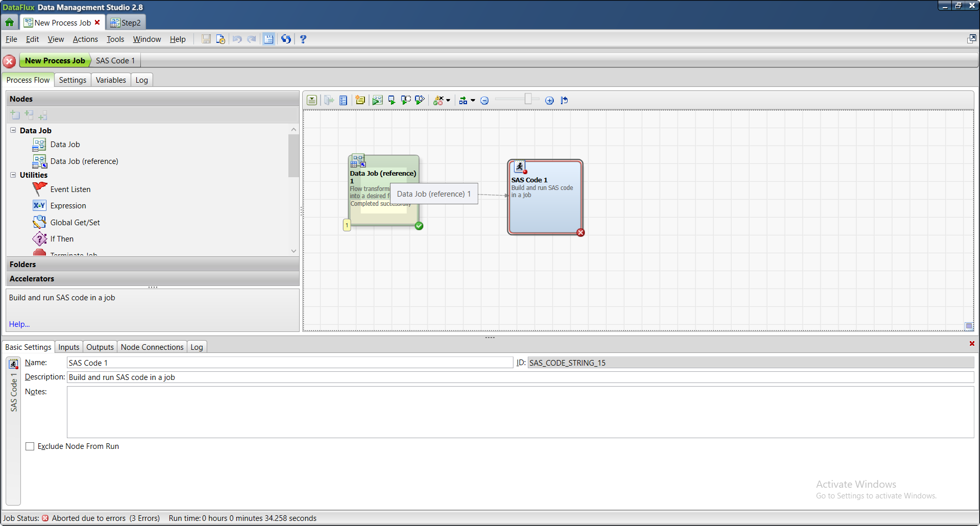Click the red error icon on SAS Code 1 node
Viewport: 980px width, 526px height.
pyautogui.click(x=580, y=233)
